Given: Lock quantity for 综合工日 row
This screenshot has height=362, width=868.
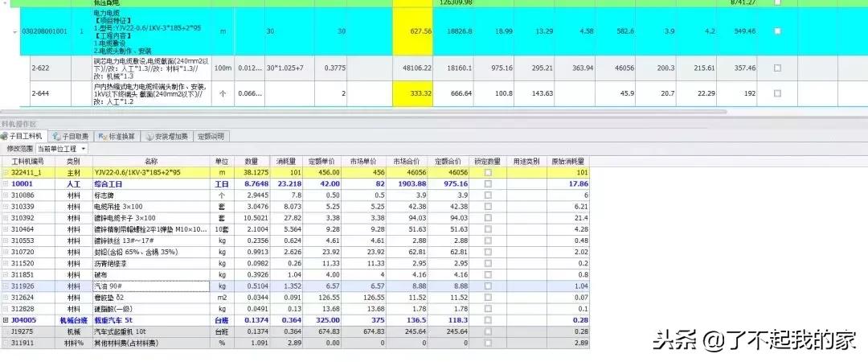Looking at the screenshot, I should click(488, 184).
